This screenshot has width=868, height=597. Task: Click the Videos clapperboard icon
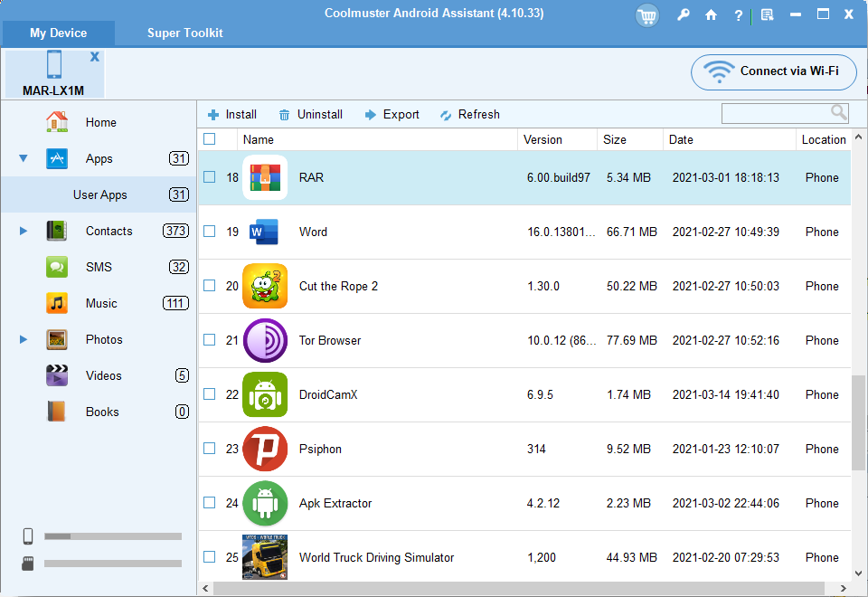pos(57,375)
